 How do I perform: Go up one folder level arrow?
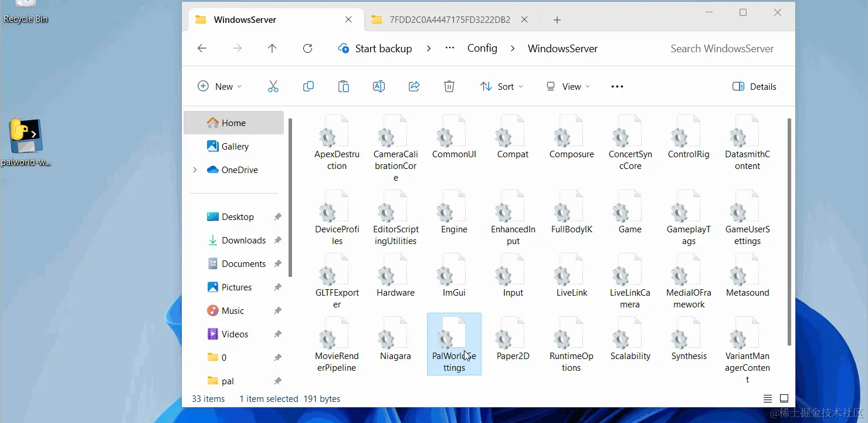(272, 49)
